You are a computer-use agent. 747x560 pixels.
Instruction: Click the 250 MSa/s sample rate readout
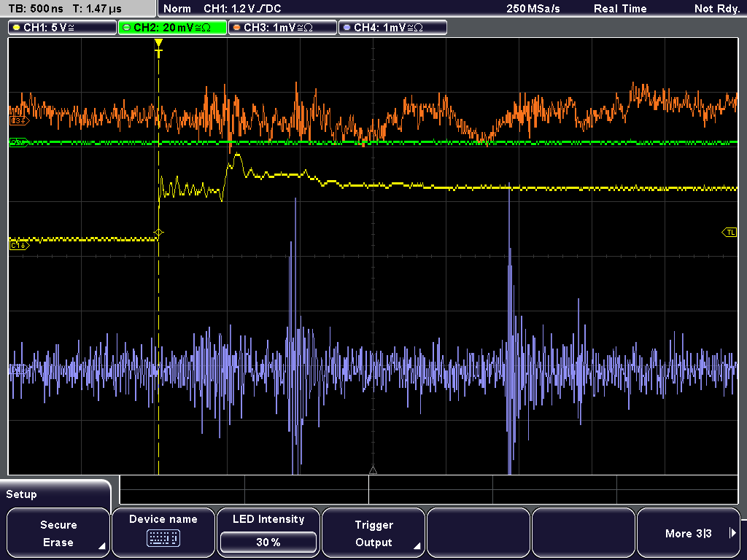click(x=533, y=9)
